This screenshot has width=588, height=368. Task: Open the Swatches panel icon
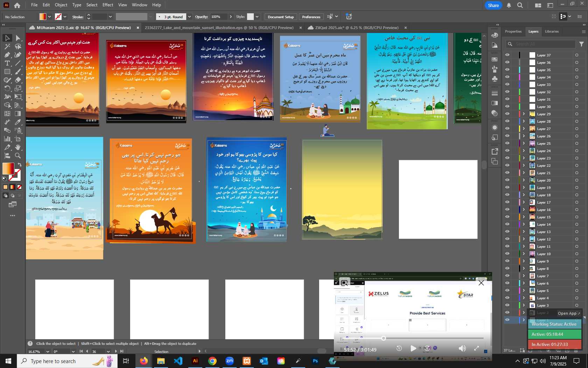point(495,59)
